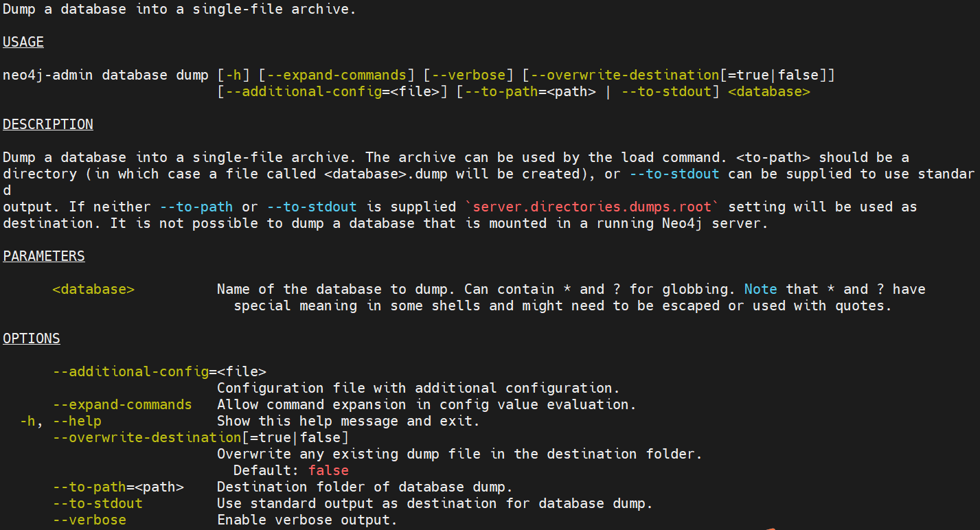
Task: Click 'Destination folder of database dump.'
Action: 365,487
